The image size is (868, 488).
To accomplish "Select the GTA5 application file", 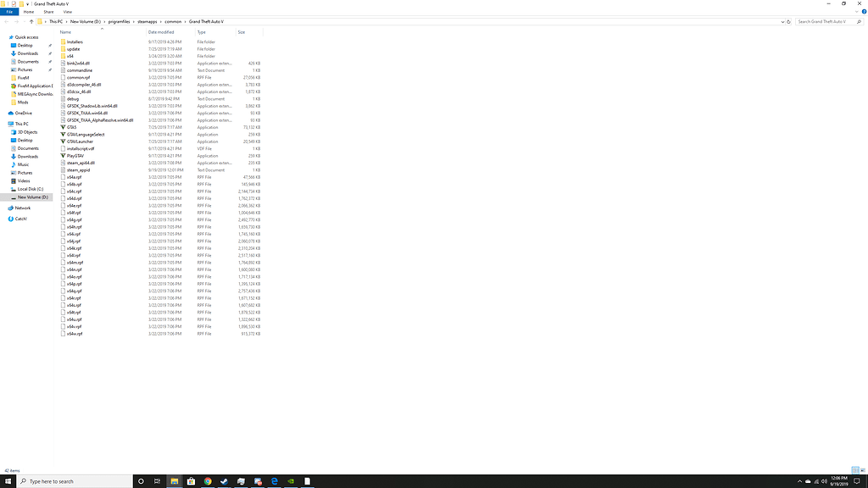I will click(x=72, y=127).
